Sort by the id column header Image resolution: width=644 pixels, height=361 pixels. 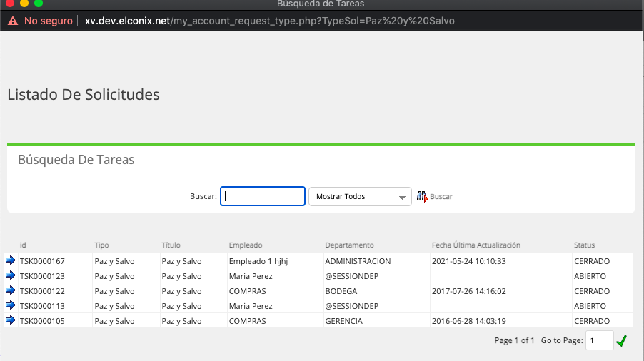pos(23,245)
